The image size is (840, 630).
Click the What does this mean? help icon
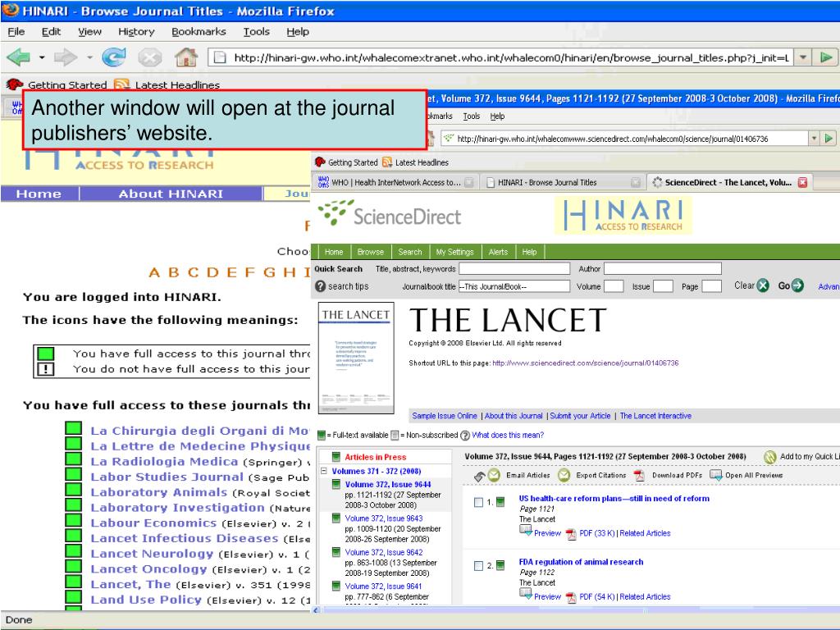(465, 435)
